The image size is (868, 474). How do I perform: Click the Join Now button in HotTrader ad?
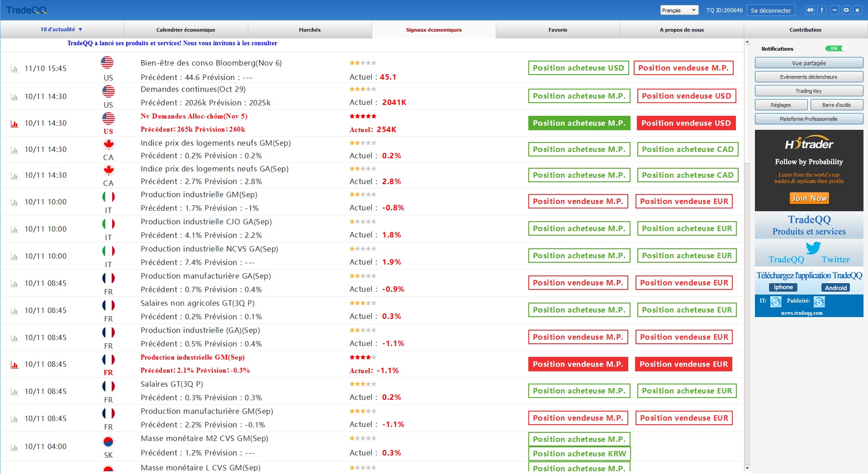coord(809,198)
